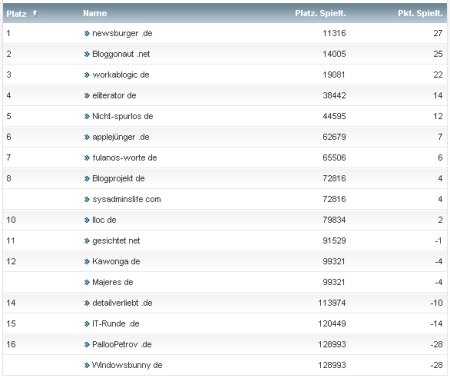
Task: Click the arrow icon beside Windowsbunny de
Action: tap(87, 365)
